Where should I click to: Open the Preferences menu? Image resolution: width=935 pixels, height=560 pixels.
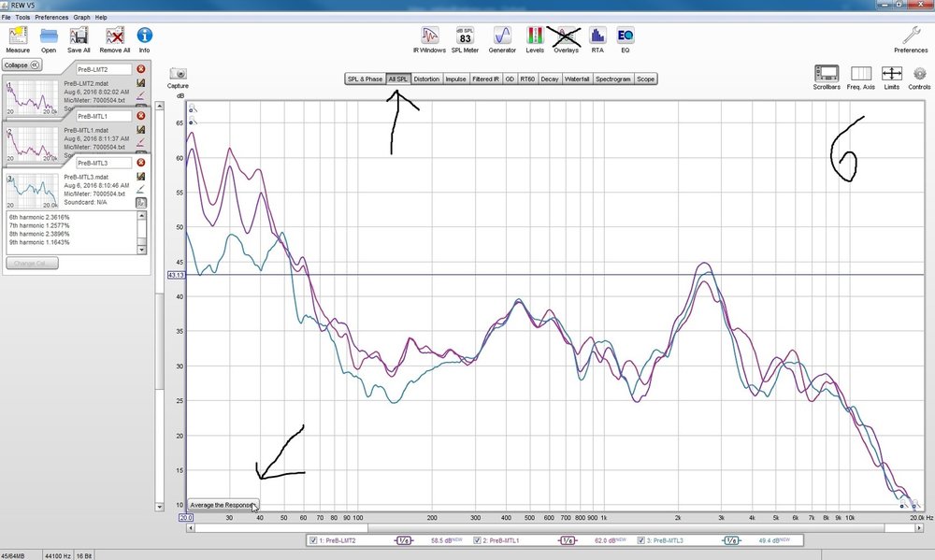[x=51, y=17]
